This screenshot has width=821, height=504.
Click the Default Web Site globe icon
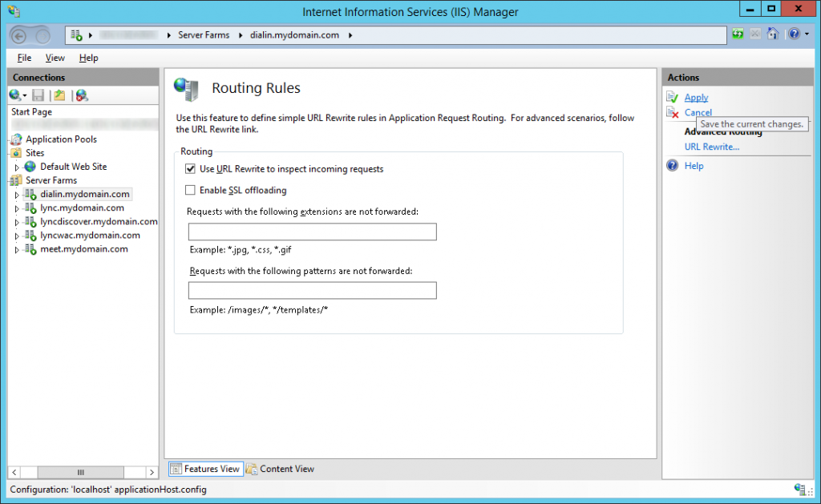click(x=30, y=167)
